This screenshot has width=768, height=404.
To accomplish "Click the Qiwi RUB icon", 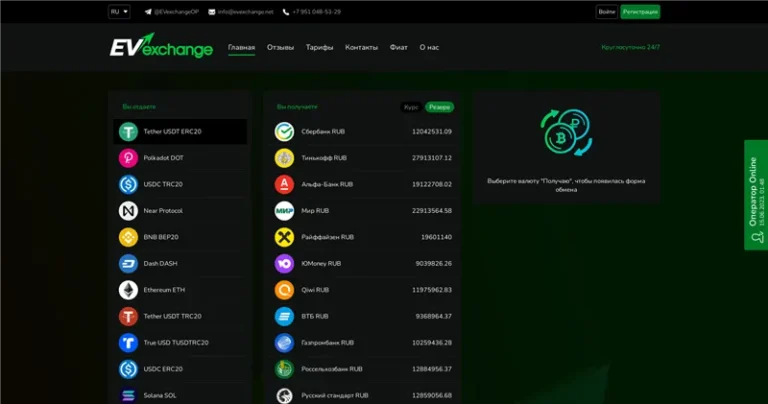I will (x=284, y=290).
